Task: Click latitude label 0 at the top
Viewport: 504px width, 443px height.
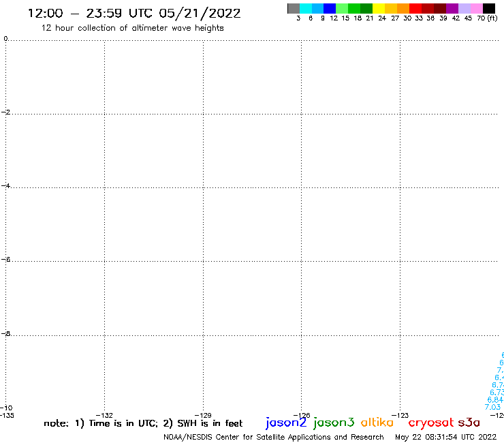Action: [x=5, y=39]
